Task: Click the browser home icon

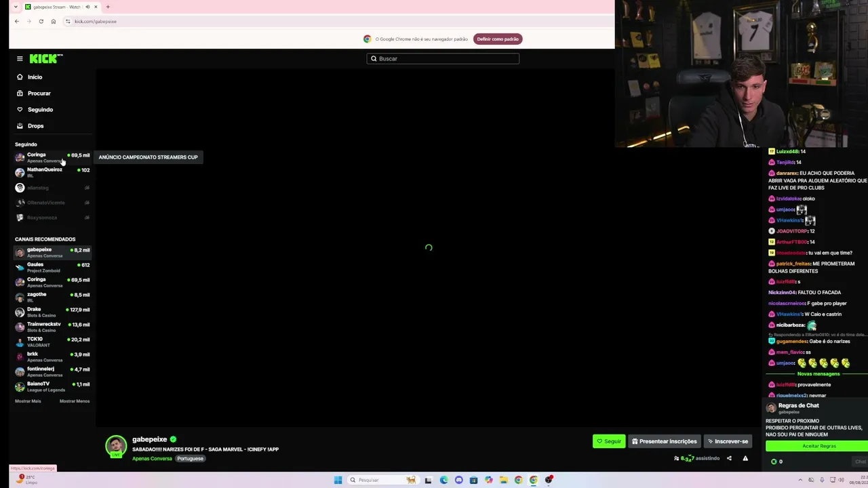Action: (x=54, y=22)
